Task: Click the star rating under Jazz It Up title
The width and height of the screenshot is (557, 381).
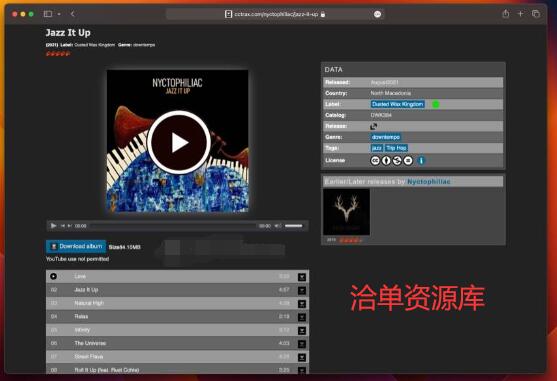Action: tap(58, 54)
